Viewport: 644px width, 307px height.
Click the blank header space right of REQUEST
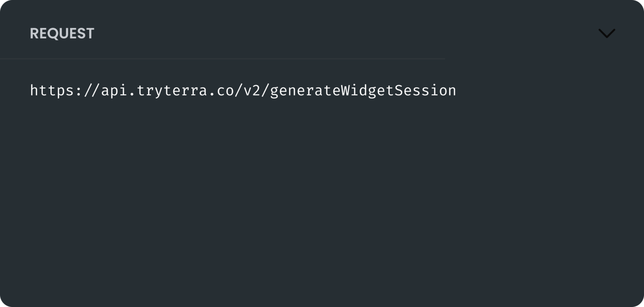click(318, 33)
